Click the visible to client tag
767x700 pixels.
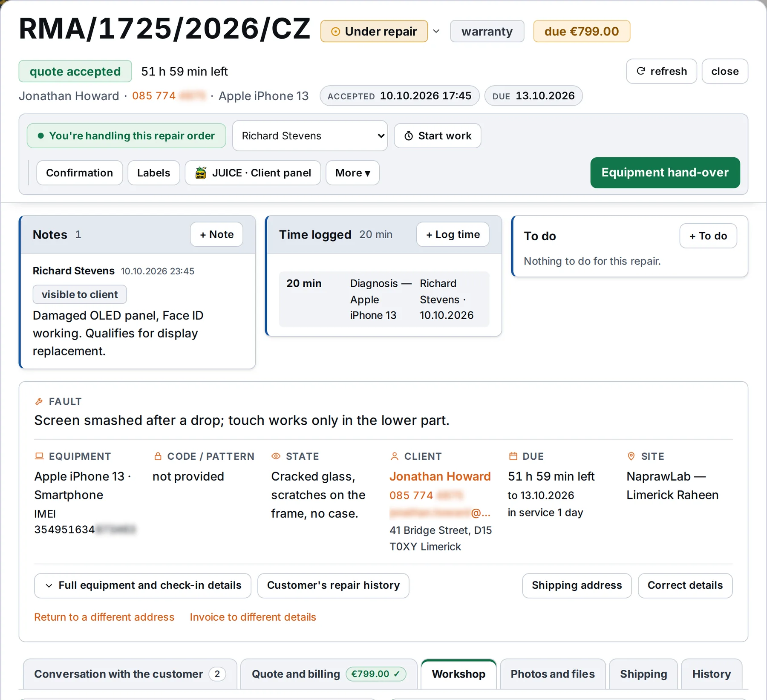(80, 294)
